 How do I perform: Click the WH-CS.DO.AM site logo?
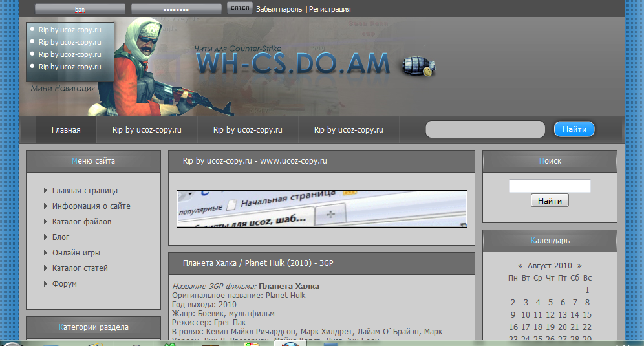[293, 64]
